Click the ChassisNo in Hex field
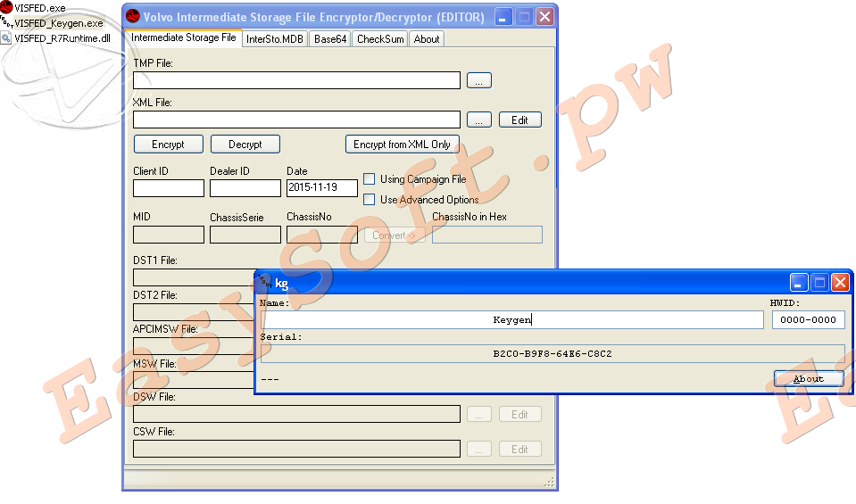Viewport: 856px width, 504px height. point(487,235)
